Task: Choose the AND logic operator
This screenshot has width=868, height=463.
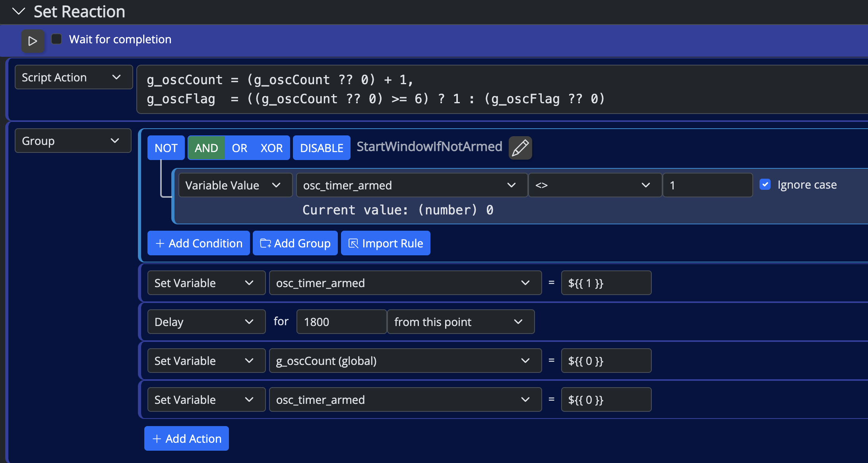Action: coord(206,148)
